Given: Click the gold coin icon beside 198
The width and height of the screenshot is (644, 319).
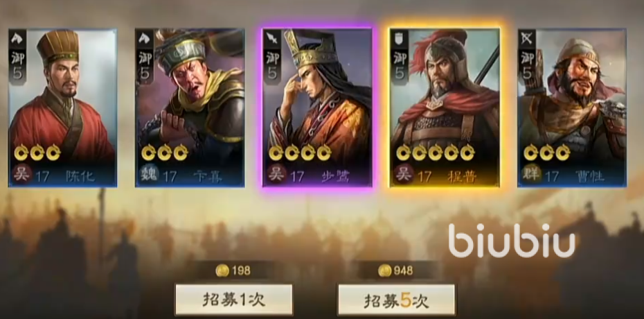Looking at the screenshot, I should pos(222,270).
